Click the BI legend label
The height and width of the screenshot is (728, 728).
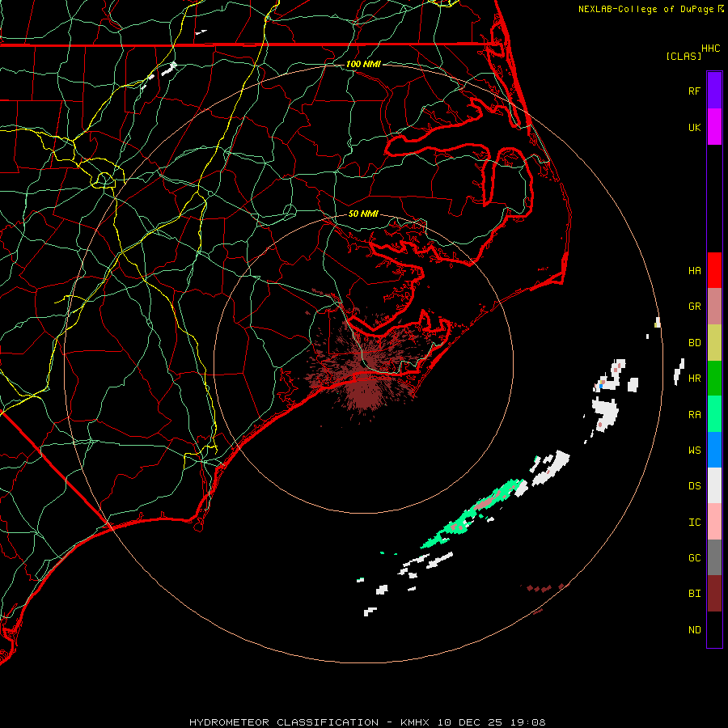694,594
